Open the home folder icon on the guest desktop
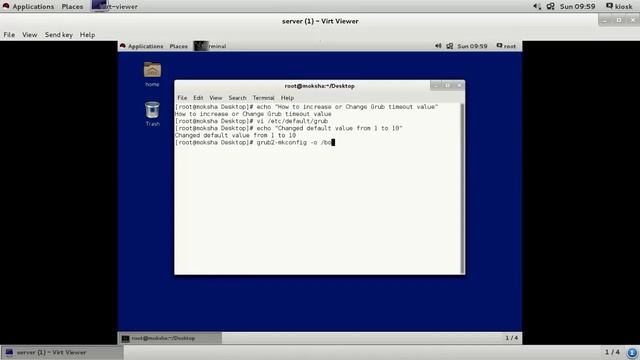The width and height of the screenshot is (640, 360). point(152,74)
